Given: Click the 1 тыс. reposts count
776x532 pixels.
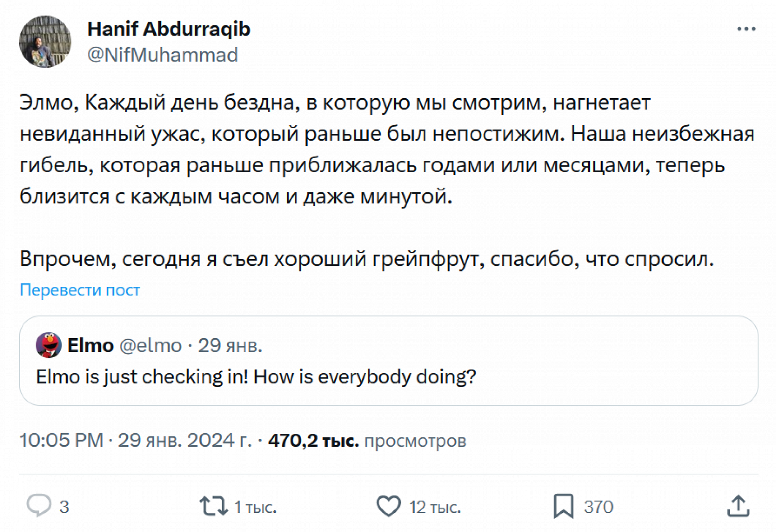Looking at the screenshot, I should [x=255, y=507].
